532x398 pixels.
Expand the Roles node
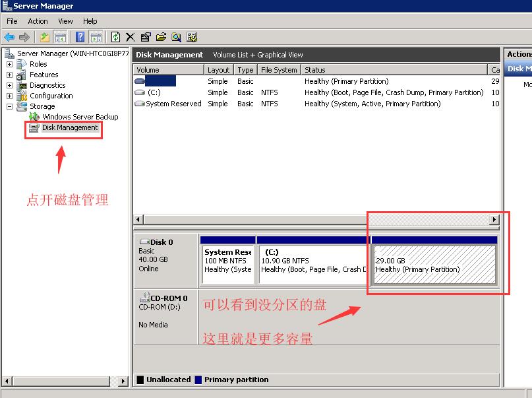(9, 64)
